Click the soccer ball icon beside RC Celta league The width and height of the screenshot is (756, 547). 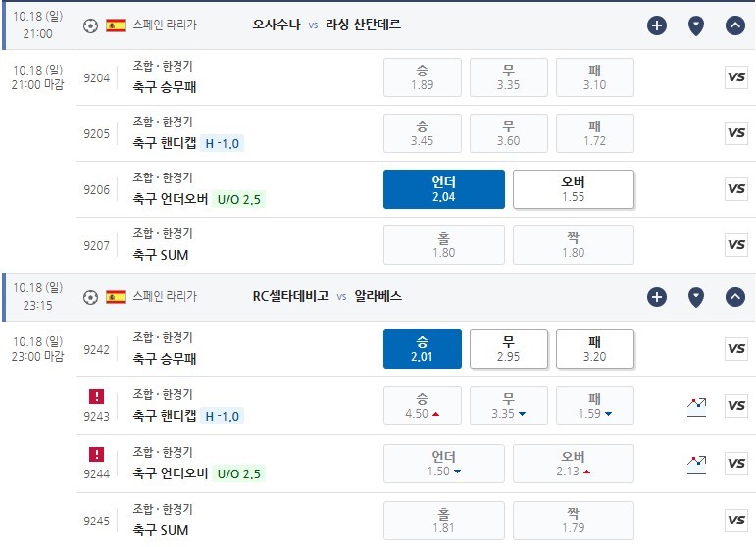[90, 297]
